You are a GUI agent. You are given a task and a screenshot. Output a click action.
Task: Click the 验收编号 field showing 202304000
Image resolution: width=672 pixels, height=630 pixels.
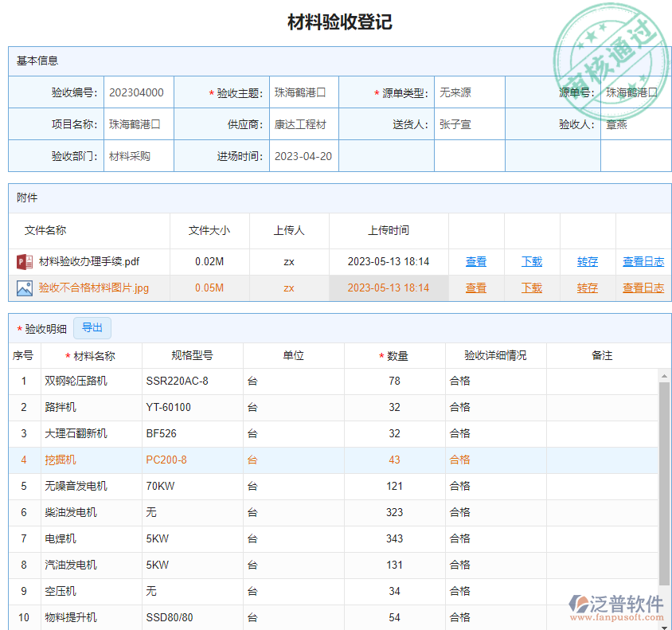tap(139, 92)
